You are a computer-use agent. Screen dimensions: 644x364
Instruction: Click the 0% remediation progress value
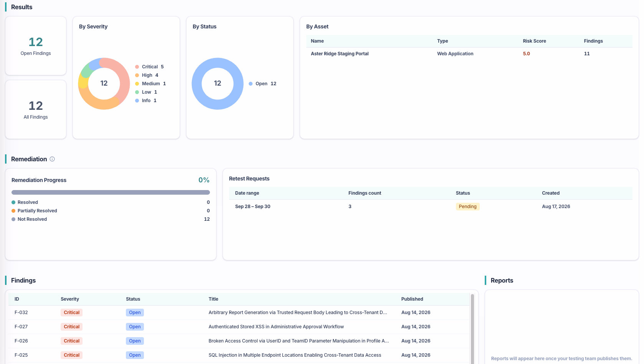pos(204,180)
